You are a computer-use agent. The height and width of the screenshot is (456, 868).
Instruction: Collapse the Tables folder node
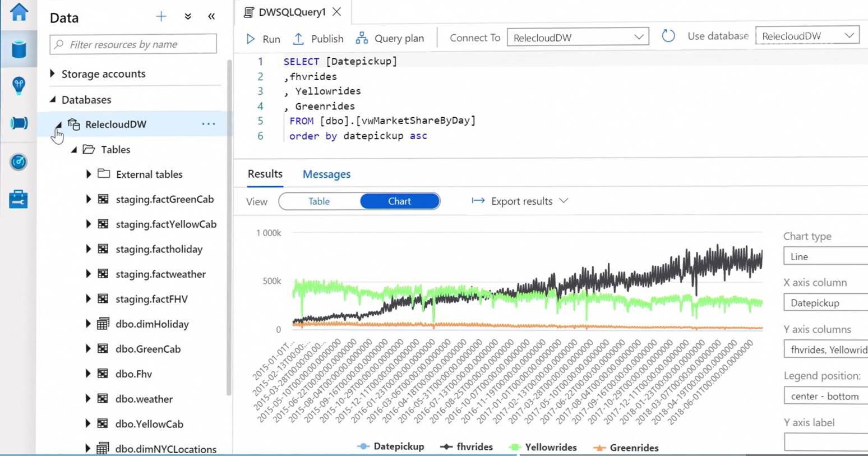pyautogui.click(x=74, y=150)
